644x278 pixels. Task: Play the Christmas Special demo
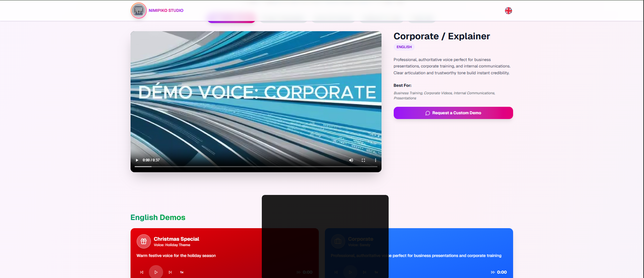coord(156,272)
